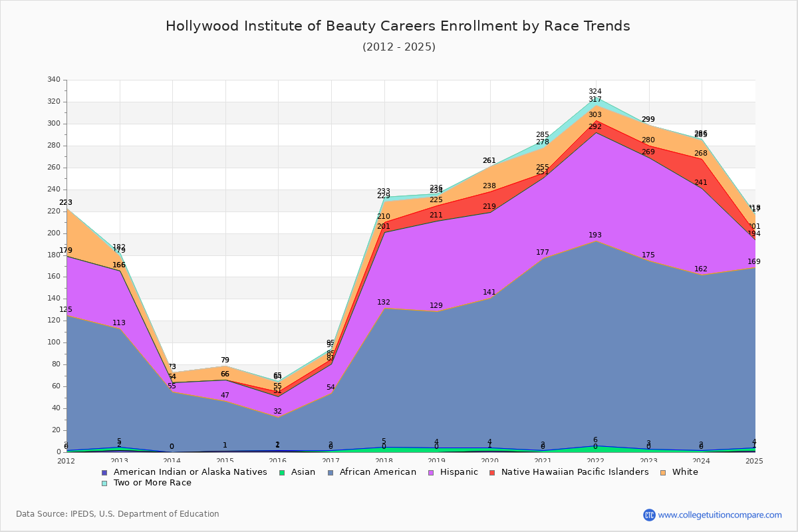Click the teal Two or More Race marker

pyautogui.click(x=104, y=483)
